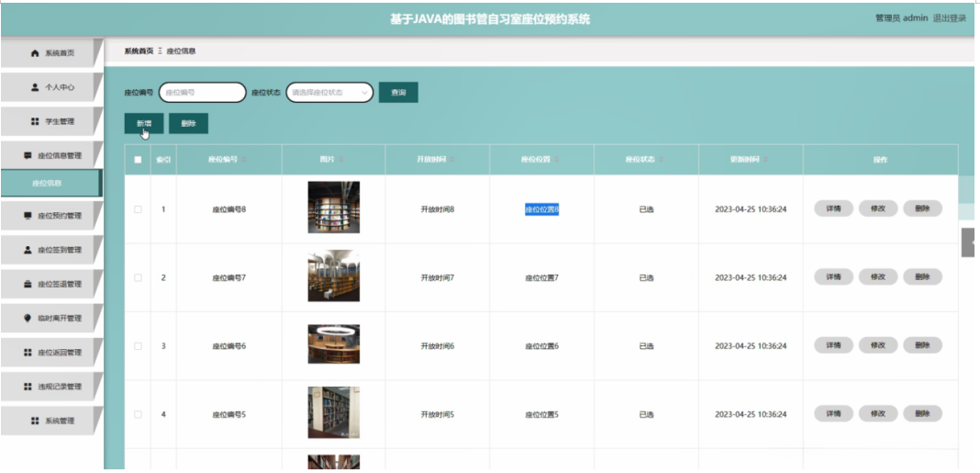Open the thumbnail image for 座位编号8
The image size is (980, 473).
334,207
